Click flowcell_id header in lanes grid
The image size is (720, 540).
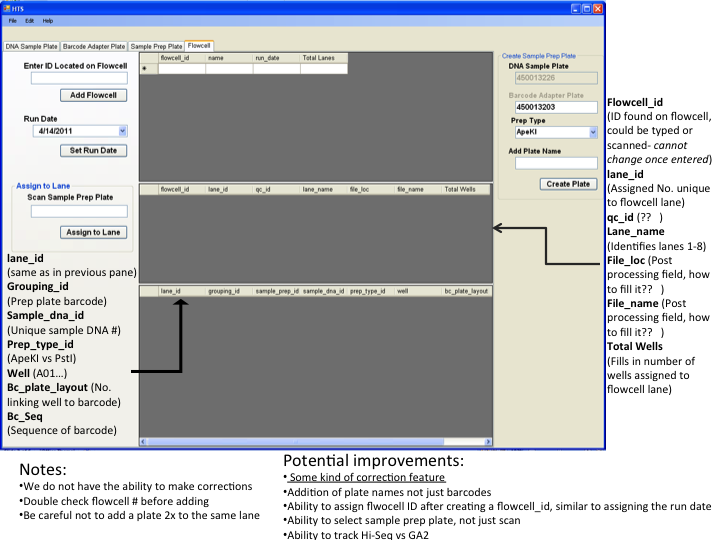(x=182, y=189)
